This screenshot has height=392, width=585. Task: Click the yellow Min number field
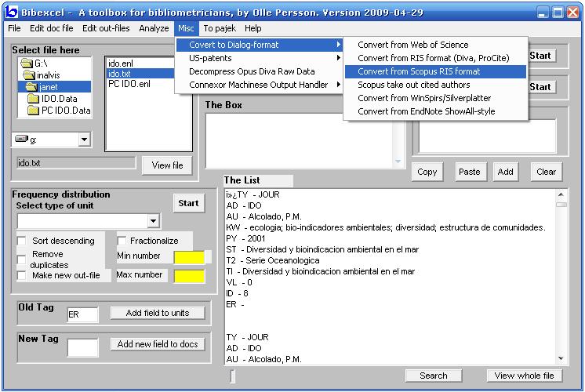pos(189,257)
